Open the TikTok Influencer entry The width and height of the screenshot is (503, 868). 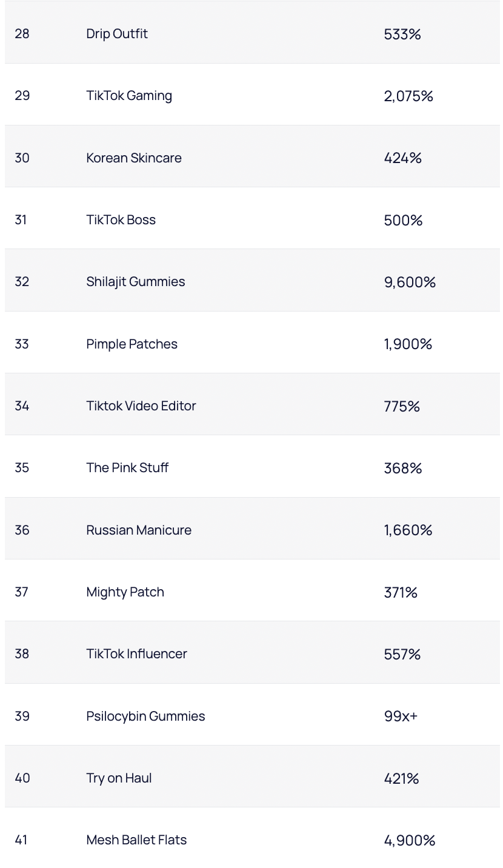pyautogui.click(x=137, y=653)
